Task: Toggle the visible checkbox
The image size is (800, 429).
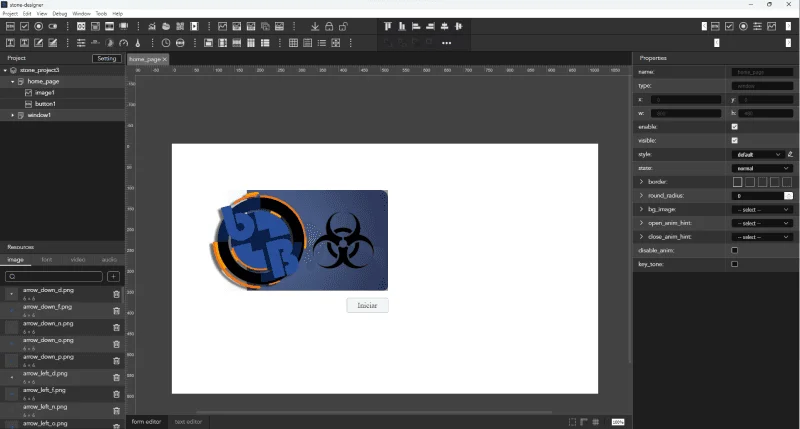Action: (x=735, y=140)
